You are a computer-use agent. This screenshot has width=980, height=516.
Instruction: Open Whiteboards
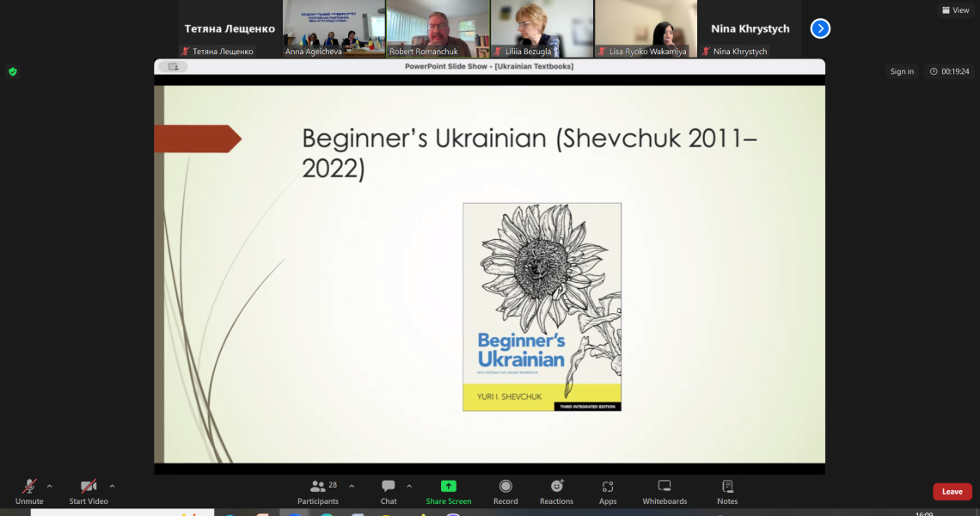click(665, 492)
